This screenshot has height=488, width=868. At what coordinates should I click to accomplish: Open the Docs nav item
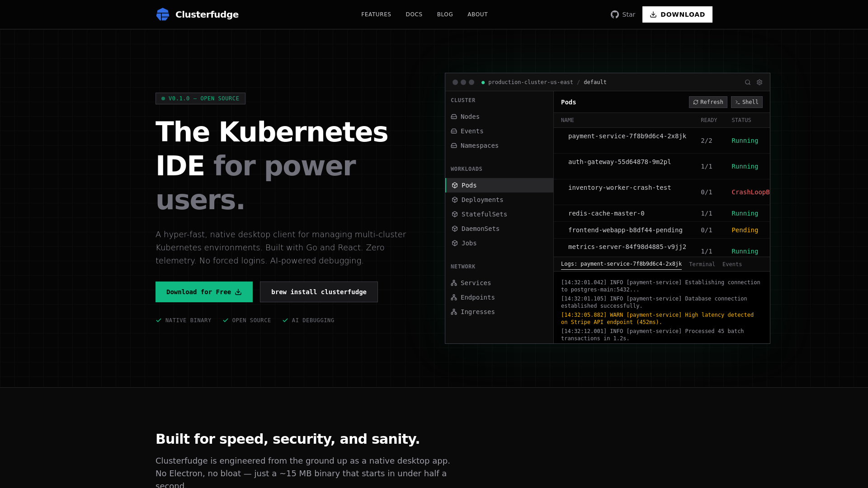(414, 14)
